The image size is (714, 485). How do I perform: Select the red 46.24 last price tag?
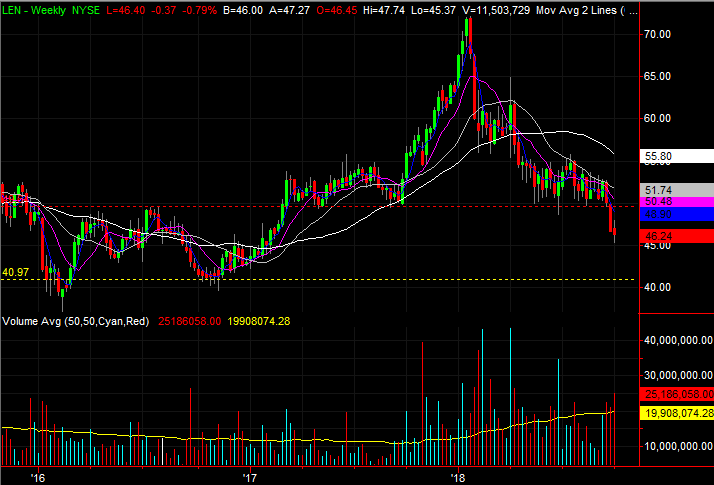[x=677, y=236]
